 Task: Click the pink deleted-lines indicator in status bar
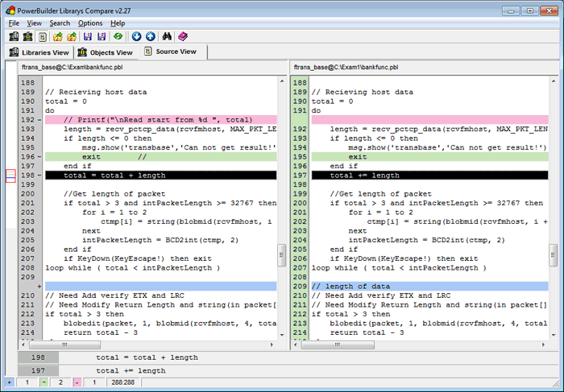point(77,382)
